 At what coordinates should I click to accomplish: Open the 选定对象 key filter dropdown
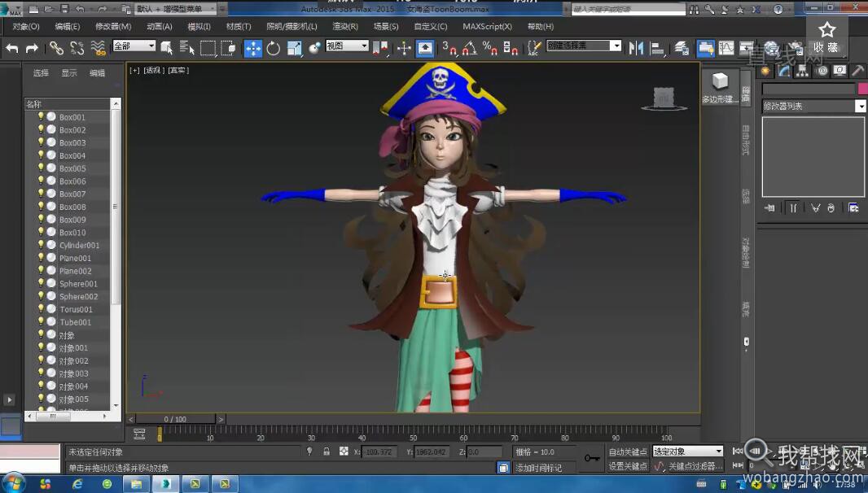coord(688,451)
